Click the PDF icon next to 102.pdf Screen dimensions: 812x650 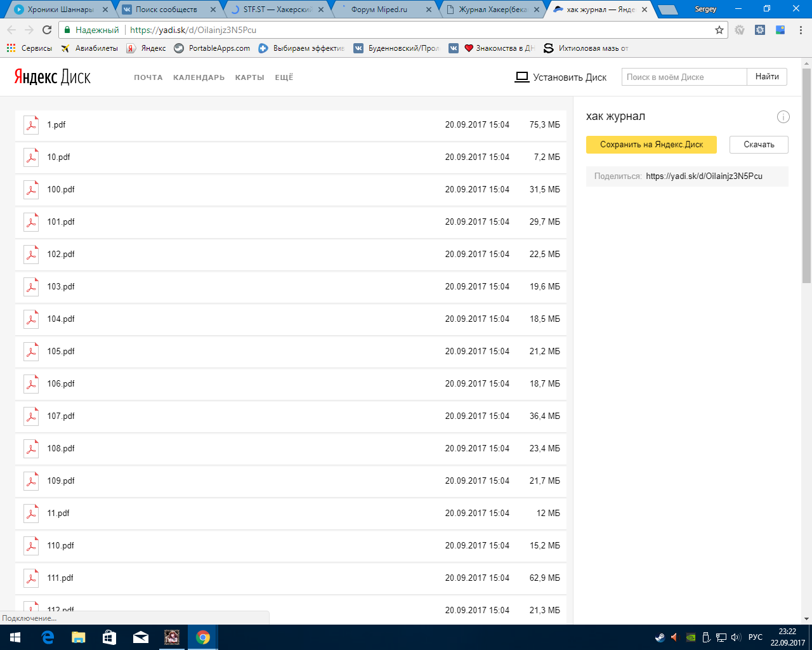click(31, 255)
